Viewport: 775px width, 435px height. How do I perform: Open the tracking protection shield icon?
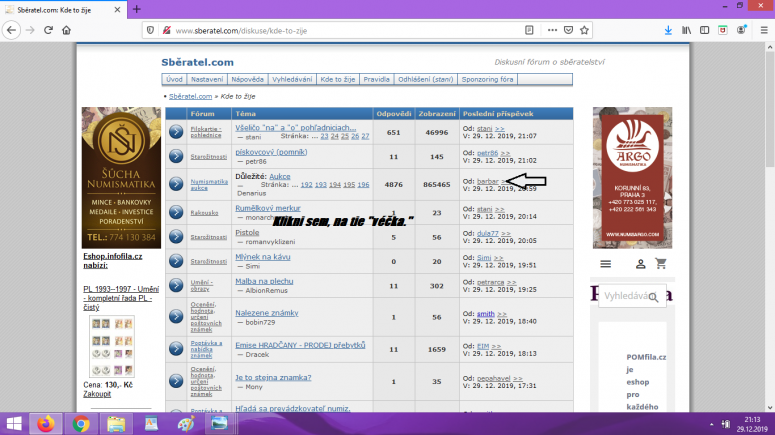[150, 30]
